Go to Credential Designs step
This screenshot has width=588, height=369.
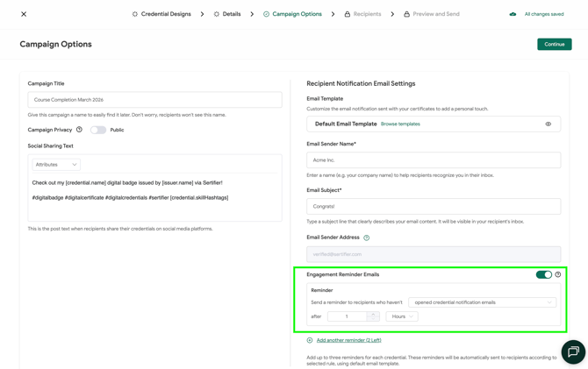point(161,14)
